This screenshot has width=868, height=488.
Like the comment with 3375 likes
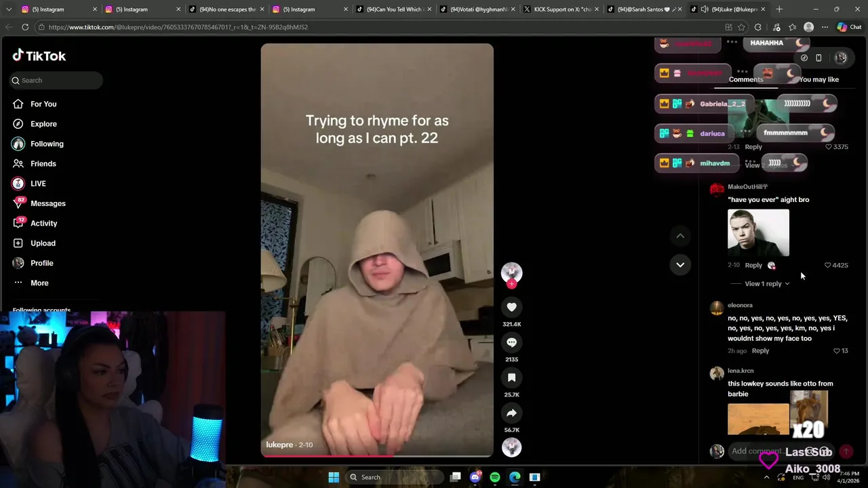tap(828, 146)
